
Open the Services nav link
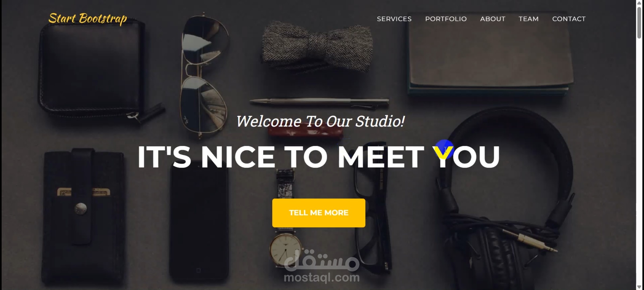tap(394, 19)
